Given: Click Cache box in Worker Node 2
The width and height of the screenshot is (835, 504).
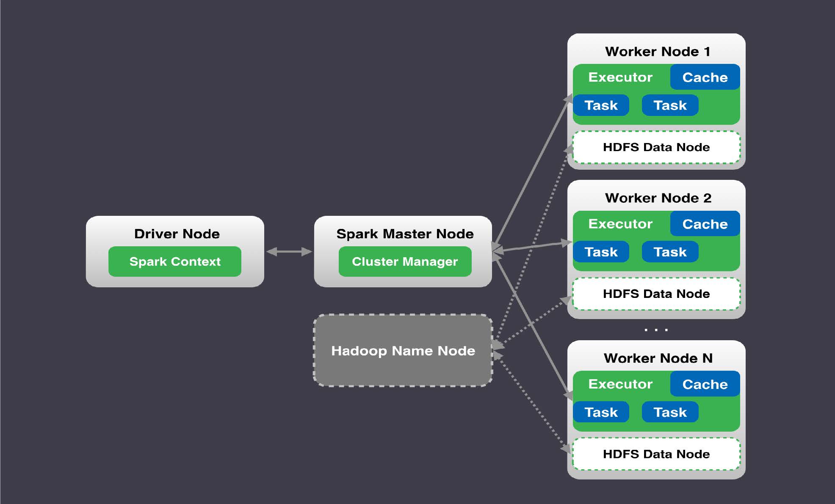Looking at the screenshot, I should pos(705,223).
